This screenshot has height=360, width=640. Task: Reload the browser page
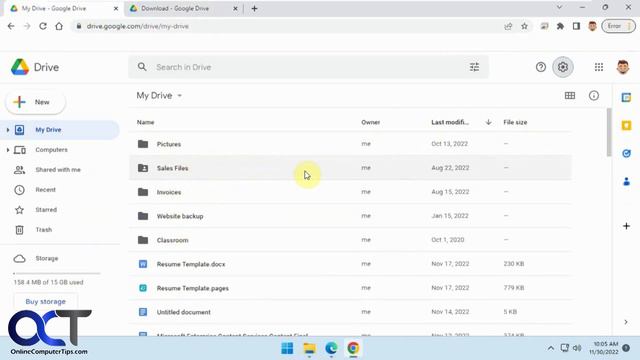pyautogui.click(x=43, y=26)
